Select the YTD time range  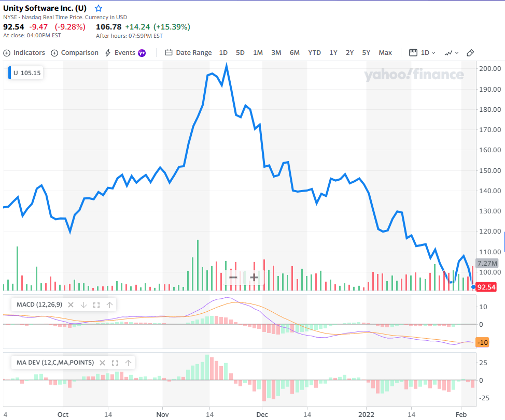(314, 53)
